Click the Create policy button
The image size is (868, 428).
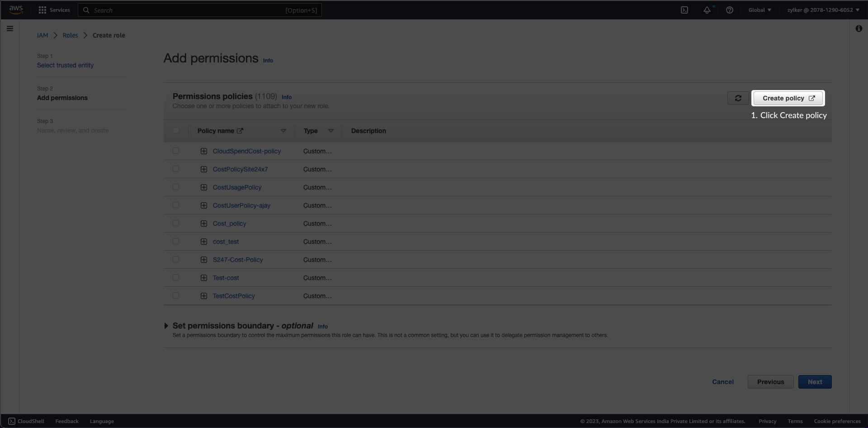point(788,98)
